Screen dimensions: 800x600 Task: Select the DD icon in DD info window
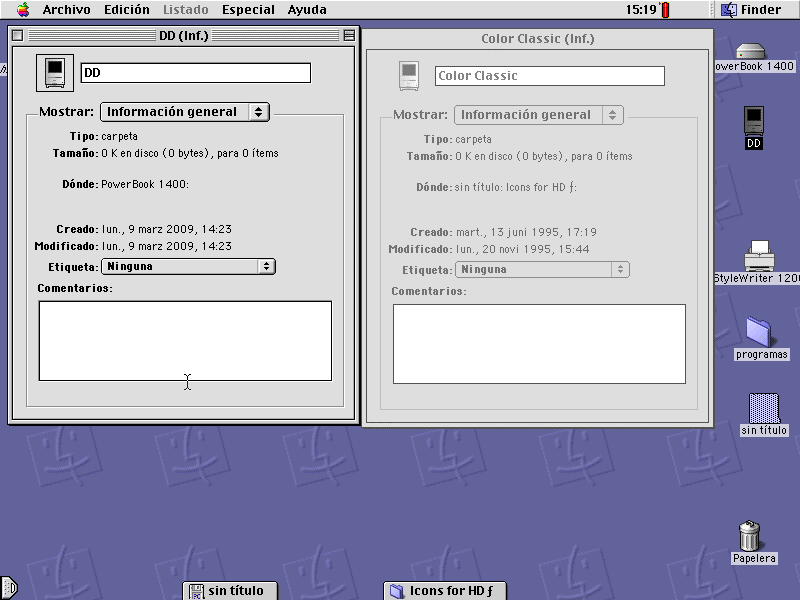(x=55, y=73)
